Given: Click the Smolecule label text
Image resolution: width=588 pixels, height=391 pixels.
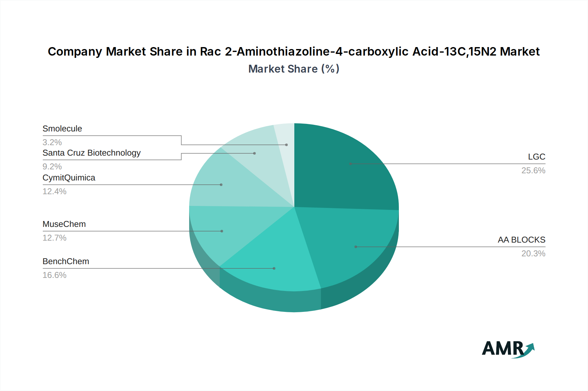Looking at the screenshot, I should point(62,129).
